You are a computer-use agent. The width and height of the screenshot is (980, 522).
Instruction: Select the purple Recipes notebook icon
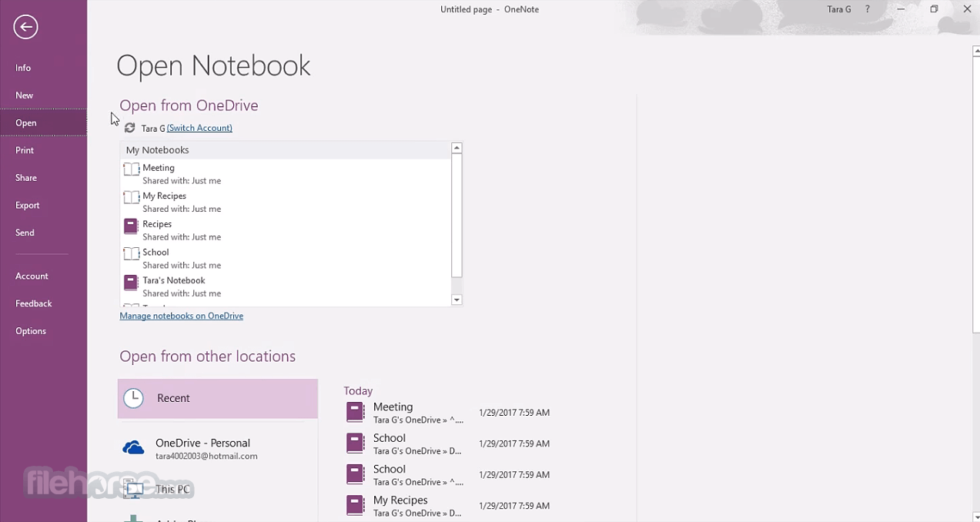131,226
